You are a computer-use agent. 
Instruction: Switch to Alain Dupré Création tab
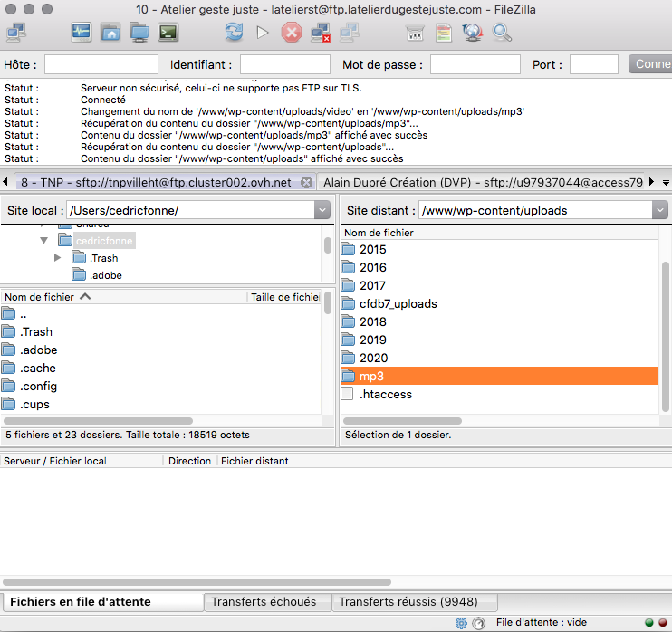tap(483, 183)
